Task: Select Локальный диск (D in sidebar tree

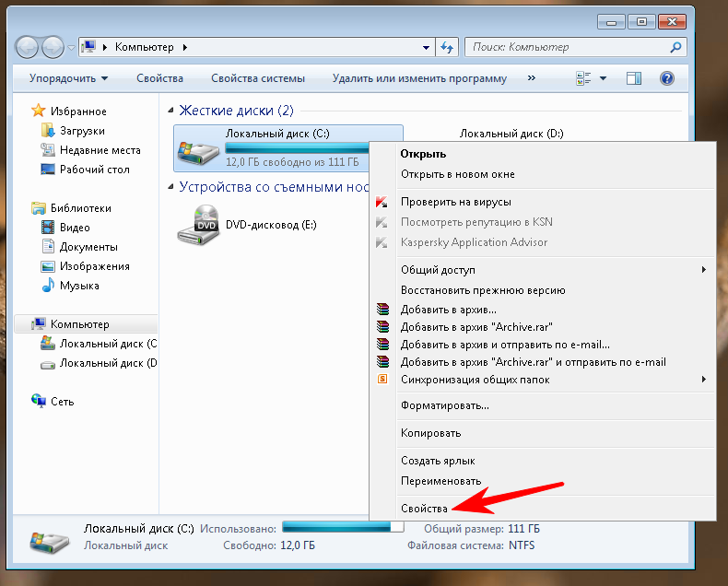Action: pos(108,363)
